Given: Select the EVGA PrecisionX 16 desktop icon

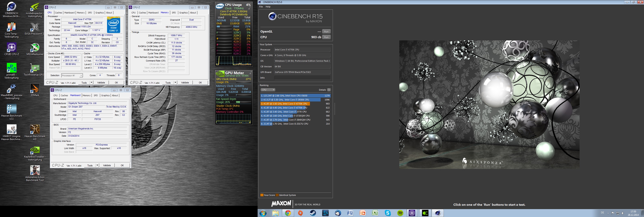Looking at the screenshot, I should point(35,29).
